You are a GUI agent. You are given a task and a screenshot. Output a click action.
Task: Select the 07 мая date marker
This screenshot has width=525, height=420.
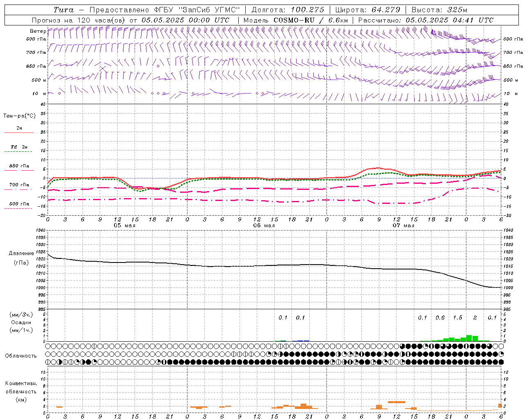point(403,226)
